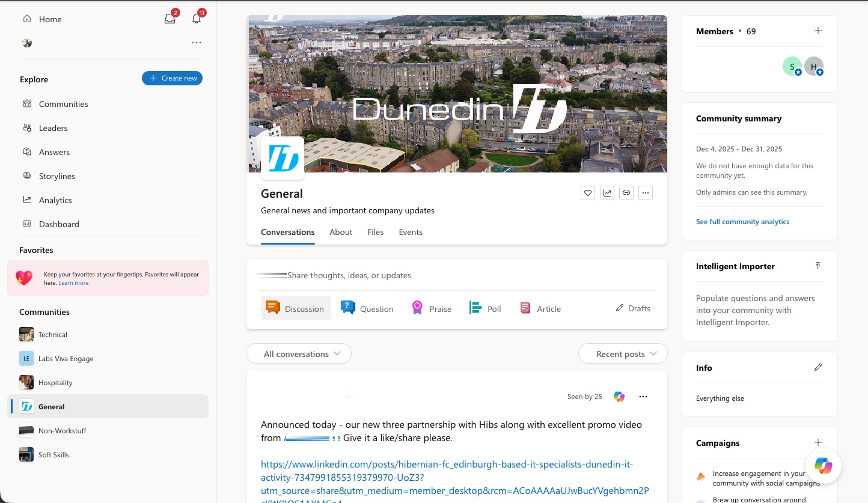Click member avatar S
The height and width of the screenshot is (503, 868).
click(792, 66)
